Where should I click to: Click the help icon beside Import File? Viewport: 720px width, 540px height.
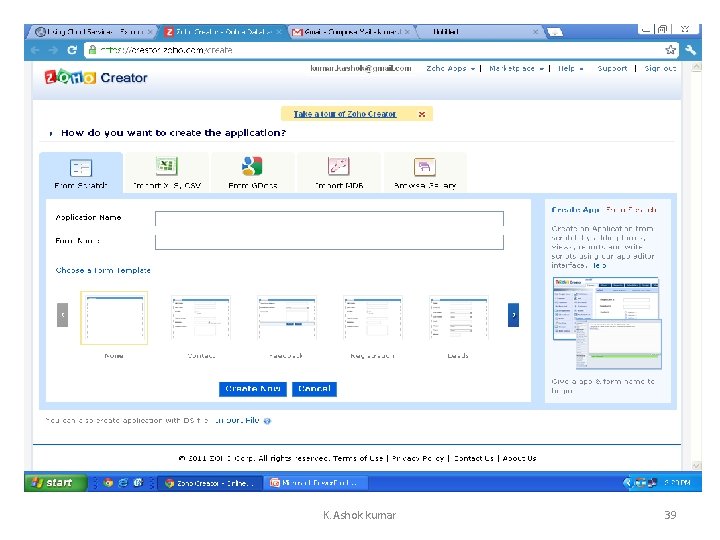click(x=267, y=421)
